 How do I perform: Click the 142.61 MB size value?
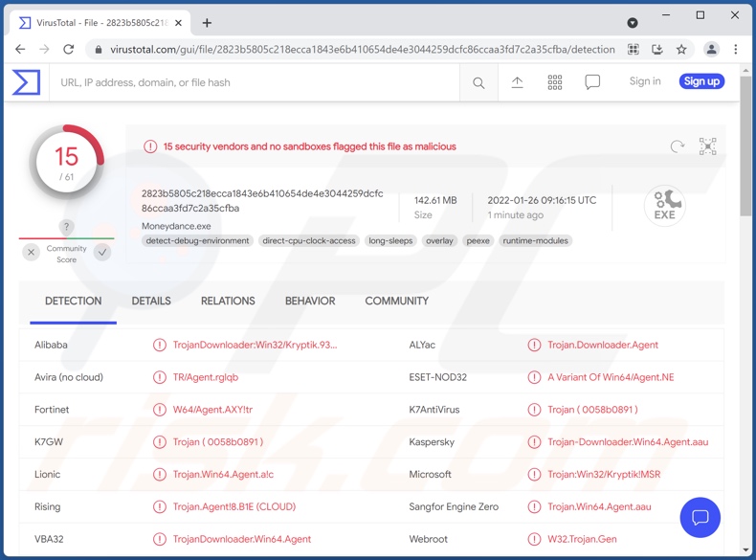(435, 200)
